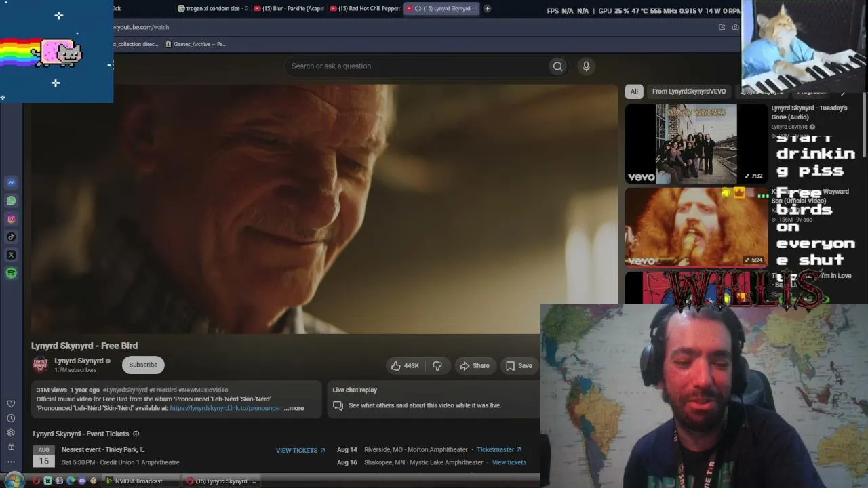Switch to the Blur - Parklife tab

coord(288,9)
